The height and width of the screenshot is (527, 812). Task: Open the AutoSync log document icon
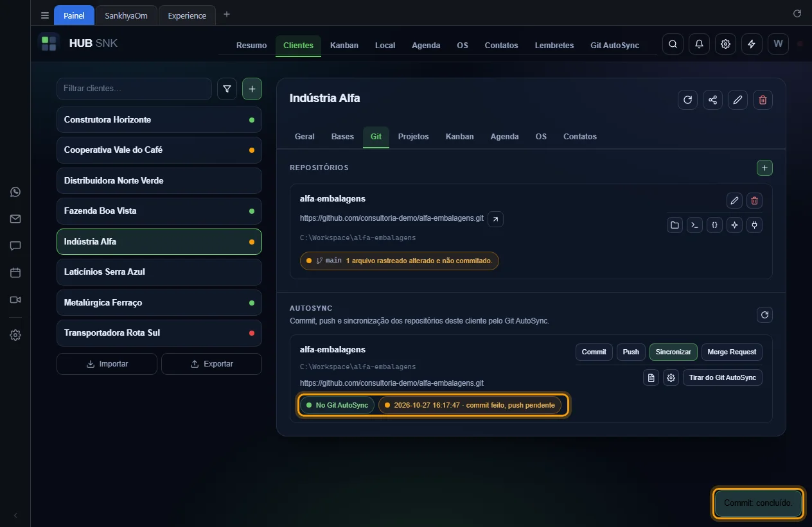coord(651,377)
